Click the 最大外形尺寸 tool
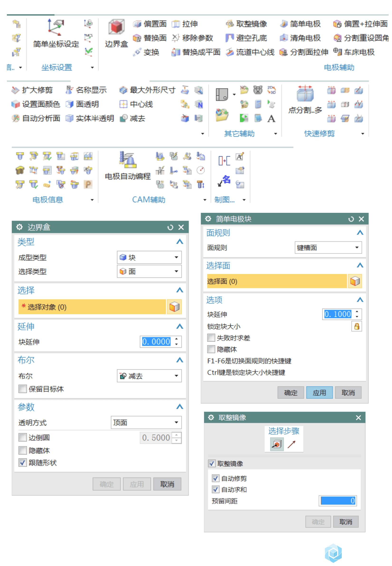Image resolution: width=392 pixels, height=566 pixels. pyautogui.click(x=147, y=90)
